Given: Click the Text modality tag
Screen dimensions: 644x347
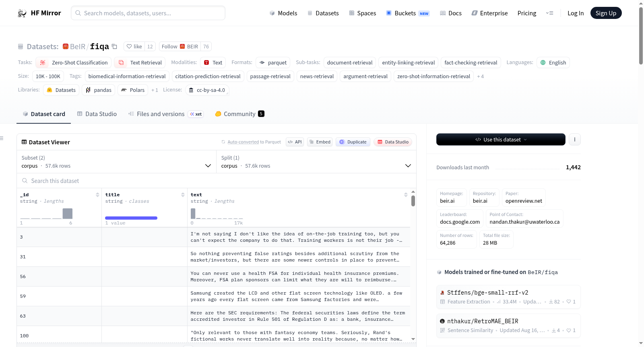Looking at the screenshot, I should click(x=213, y=62).
